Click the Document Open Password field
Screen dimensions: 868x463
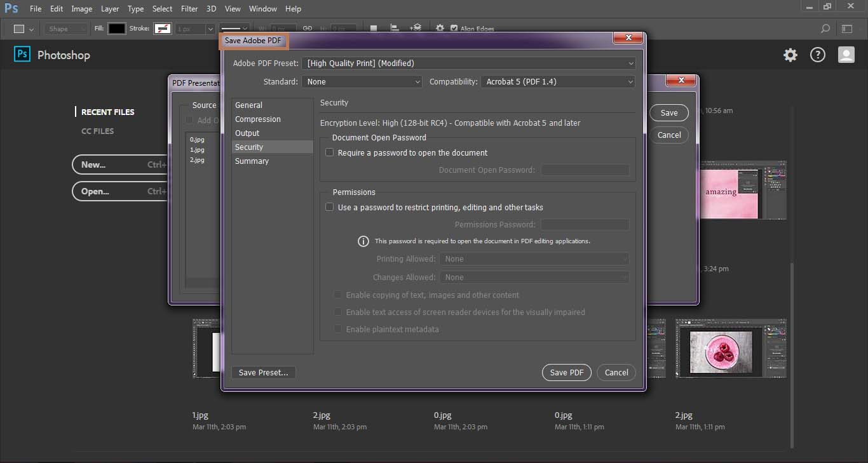tap(585, 170)
